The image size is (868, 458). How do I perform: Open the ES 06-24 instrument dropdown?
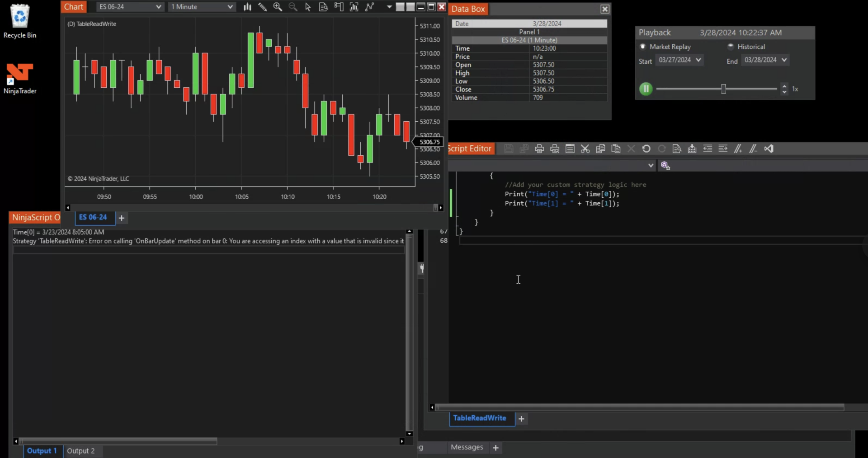[x=130, y=7]
